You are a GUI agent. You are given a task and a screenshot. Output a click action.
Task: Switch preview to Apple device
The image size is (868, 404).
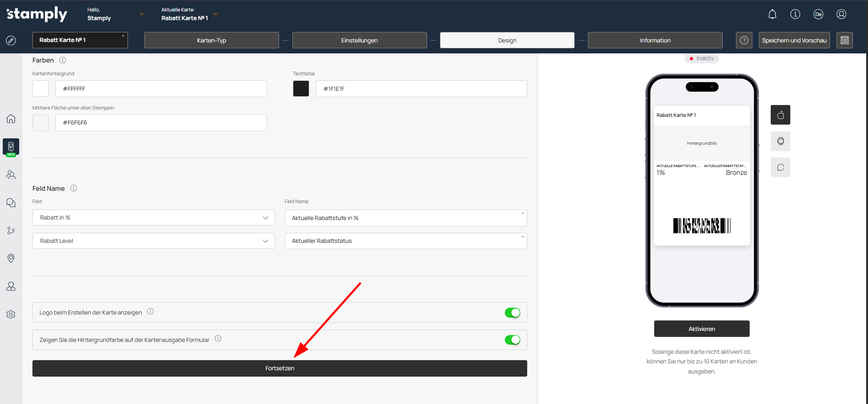(x=780, y=115)
